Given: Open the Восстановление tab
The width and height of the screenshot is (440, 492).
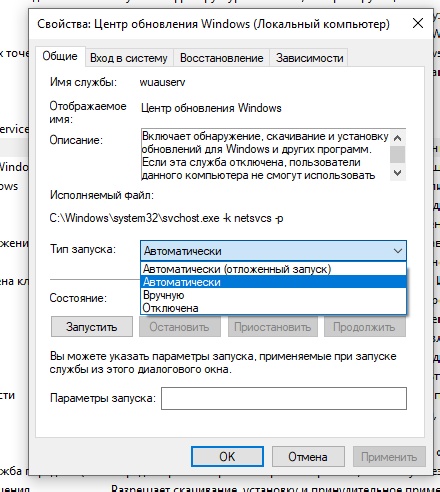Looking at the screenshot, I should click(x=222, y=58).
